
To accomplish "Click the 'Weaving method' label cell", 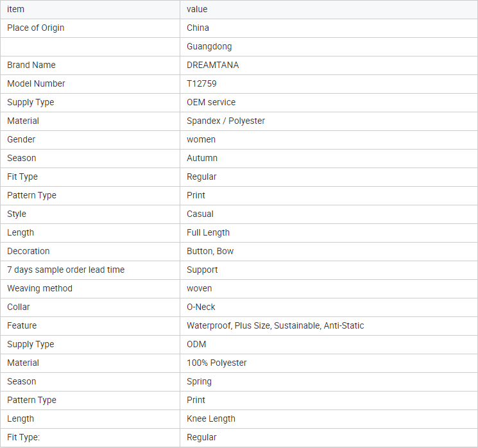I will pos(40,288).
